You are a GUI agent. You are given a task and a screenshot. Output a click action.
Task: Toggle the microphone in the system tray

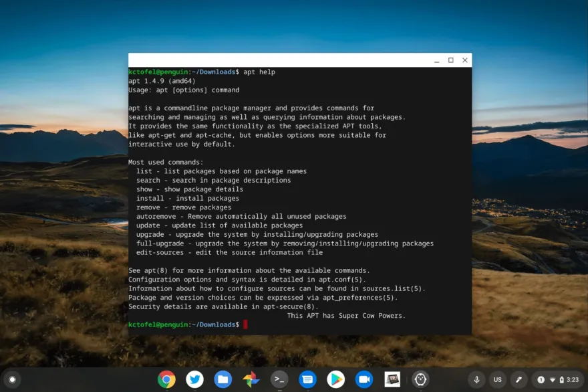pyautogui.click(x=476, y=379)
